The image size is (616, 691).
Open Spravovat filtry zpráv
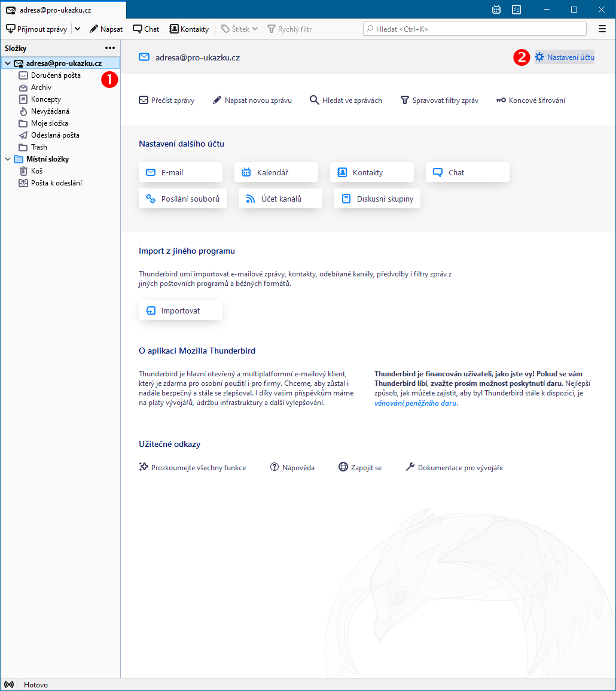[x=440, y=101]
